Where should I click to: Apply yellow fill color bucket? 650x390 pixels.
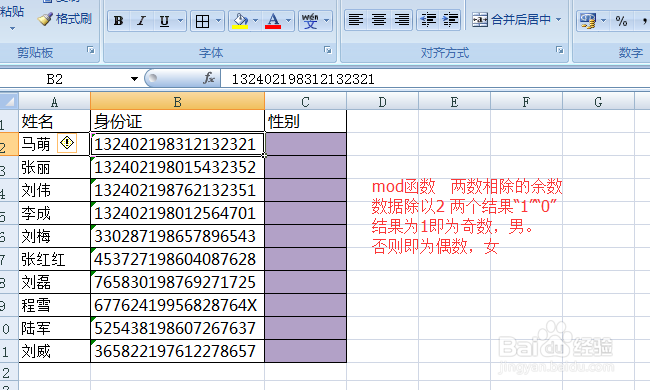coord(240,21)
